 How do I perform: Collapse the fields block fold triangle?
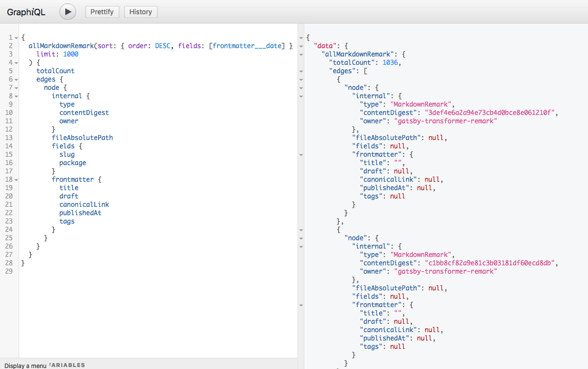click(x=15, y=145)
